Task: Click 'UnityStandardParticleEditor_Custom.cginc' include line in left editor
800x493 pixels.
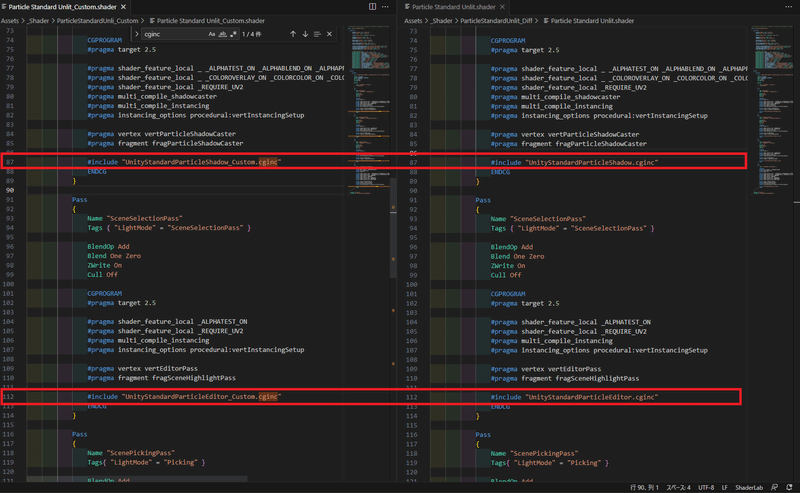Action: 184,397
